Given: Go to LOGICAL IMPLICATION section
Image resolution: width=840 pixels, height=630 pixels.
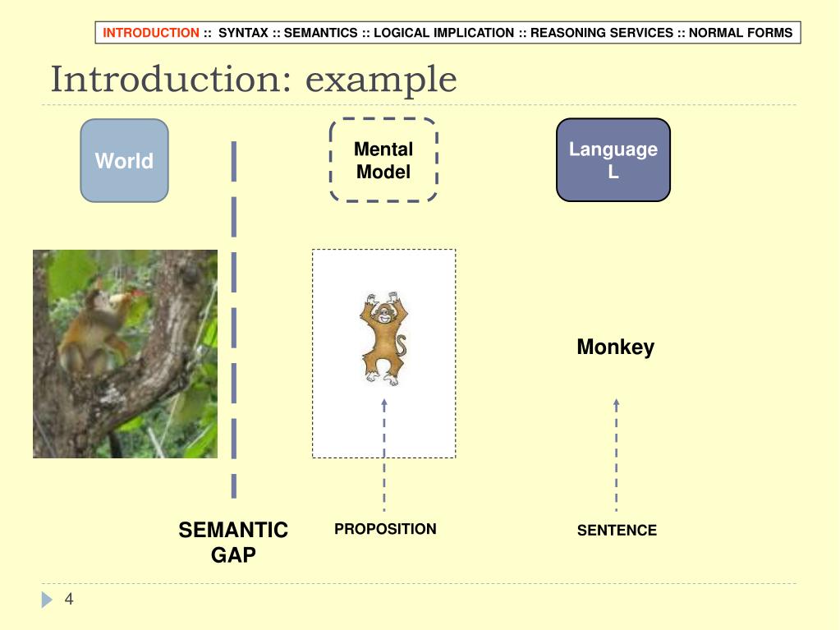Looking at the screenshot, I should pyautogui.click(x=443, y=33).
